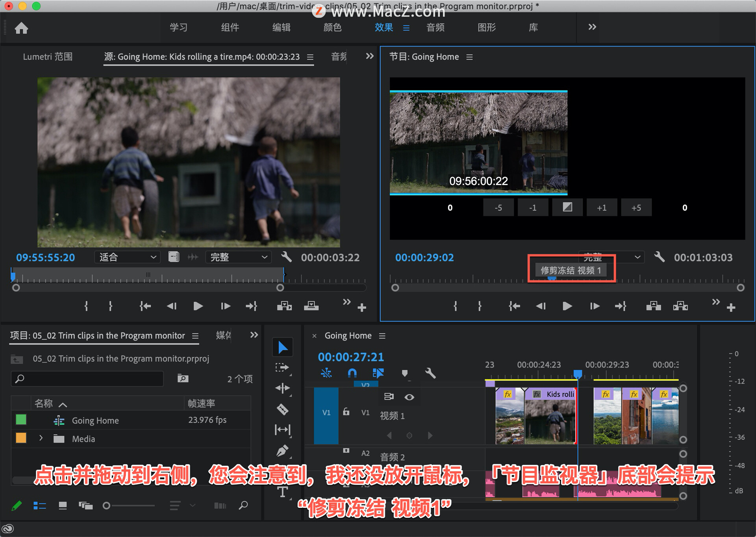Toggle snap magnet in timeline
This screenshot has height=537, width=756.
coord(352,373)
